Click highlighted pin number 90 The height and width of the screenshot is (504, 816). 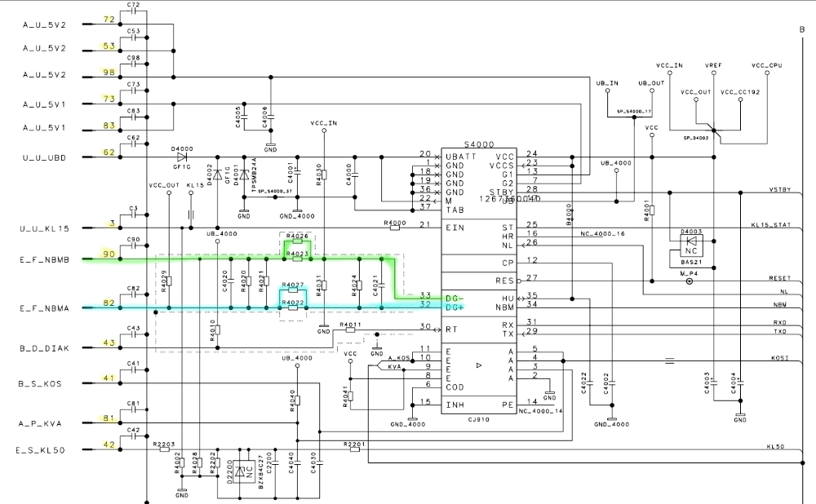109,254
